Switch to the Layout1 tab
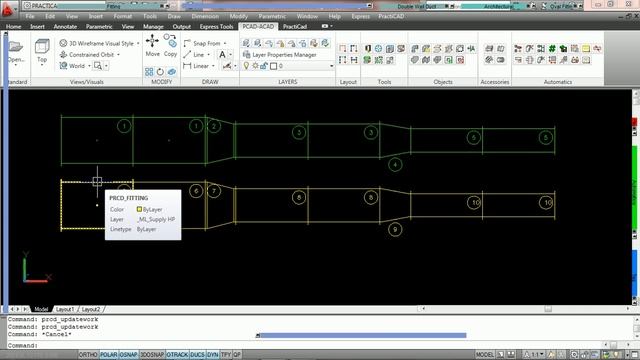 click(x=65, y=309)
